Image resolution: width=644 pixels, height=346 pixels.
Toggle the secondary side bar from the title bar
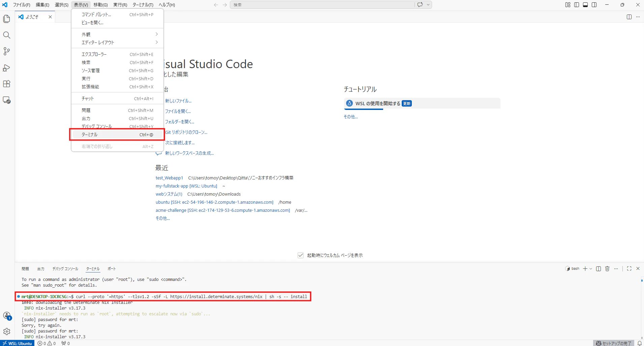click(594, 5)
